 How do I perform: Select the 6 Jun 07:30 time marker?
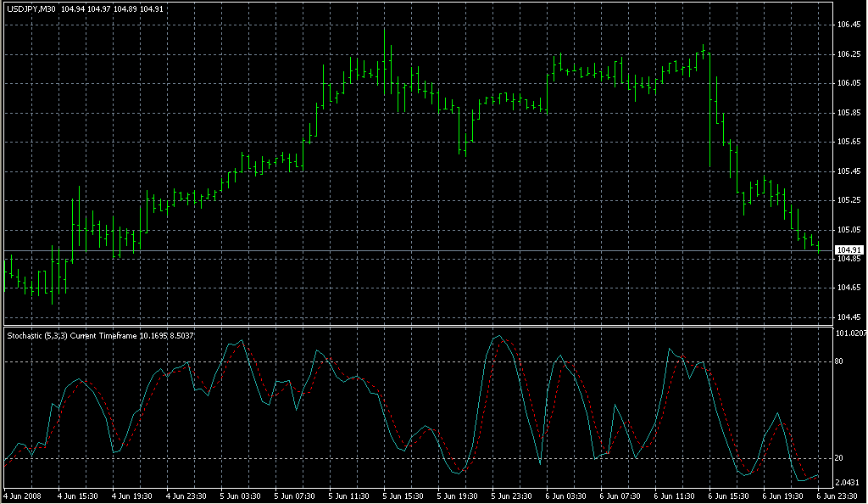(x=623, y=496)
